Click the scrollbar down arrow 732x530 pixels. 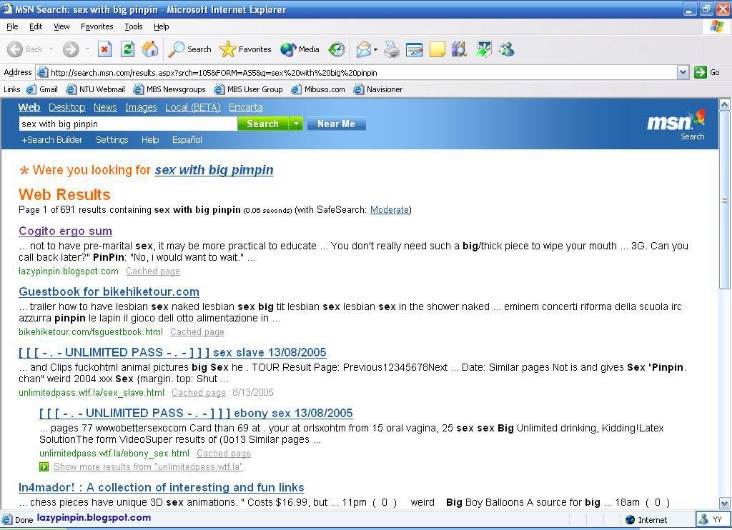point(724,503)
